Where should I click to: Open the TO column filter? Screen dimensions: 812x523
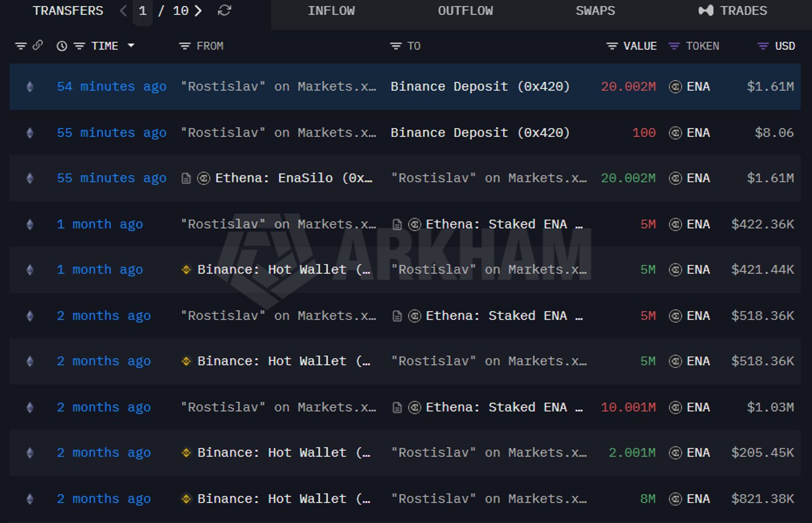[396, 46]
